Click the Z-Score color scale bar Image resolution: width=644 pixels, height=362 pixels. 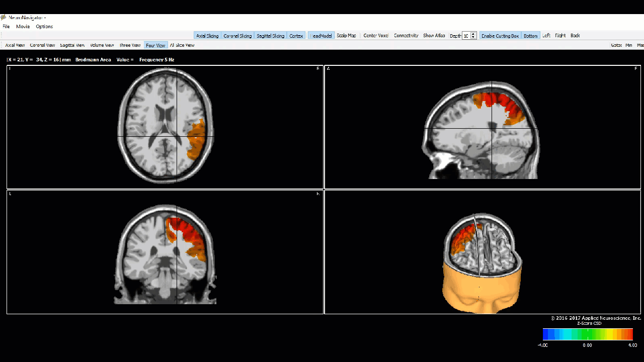(588, 334)
